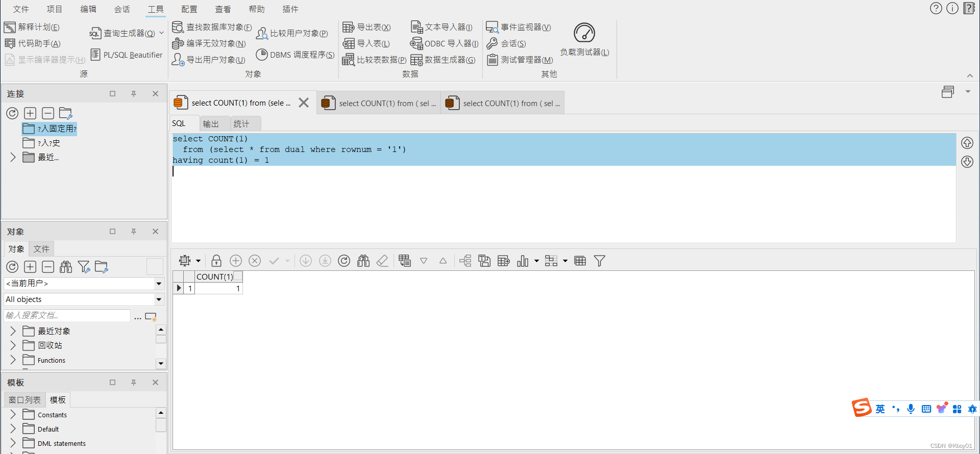This screenshot has width=980, height=454.
Task: Collapse the ribbon with chevron
Action: (970, 75)
